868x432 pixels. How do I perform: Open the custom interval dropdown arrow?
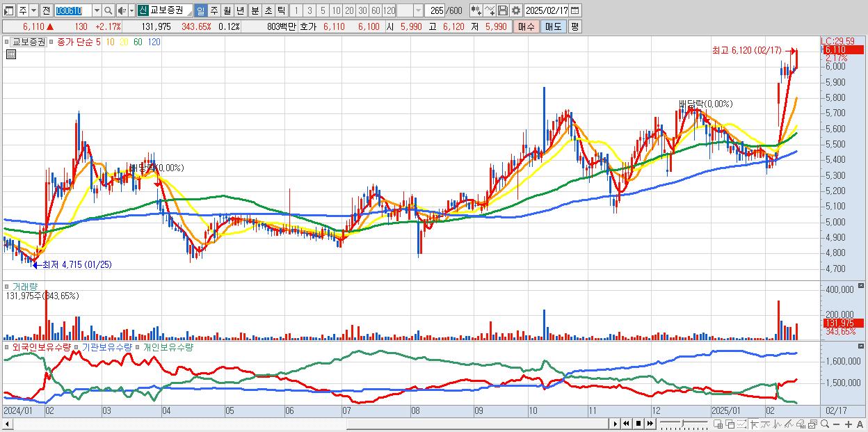click(x=418, y=10)
